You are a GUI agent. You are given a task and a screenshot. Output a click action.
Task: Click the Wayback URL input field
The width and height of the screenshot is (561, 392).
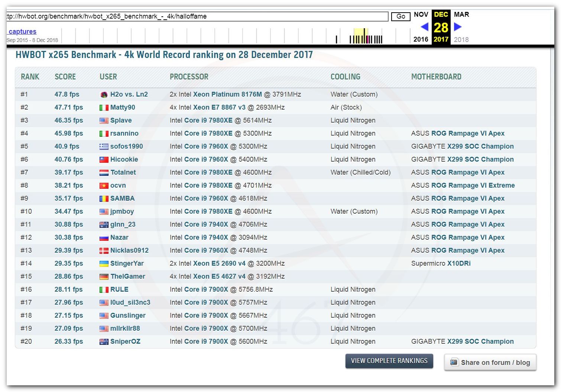pyautogui.click(x=197, y=16)
